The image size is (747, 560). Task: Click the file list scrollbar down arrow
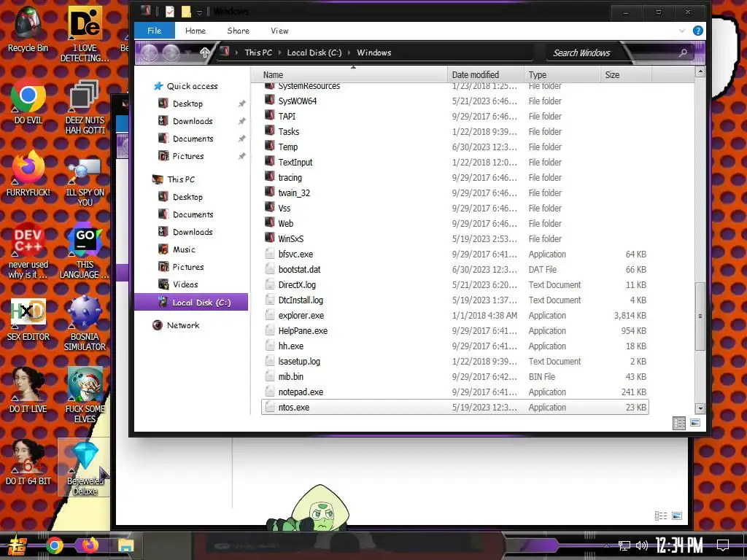[700, 408]
